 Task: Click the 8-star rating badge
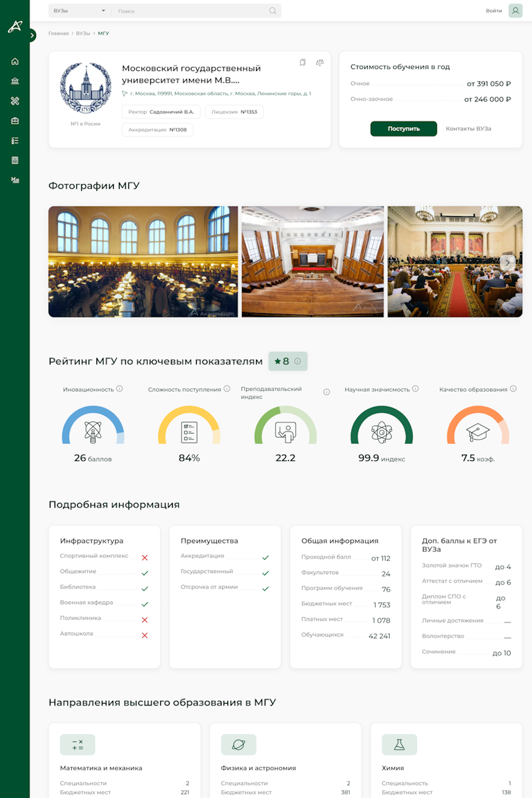288,361
